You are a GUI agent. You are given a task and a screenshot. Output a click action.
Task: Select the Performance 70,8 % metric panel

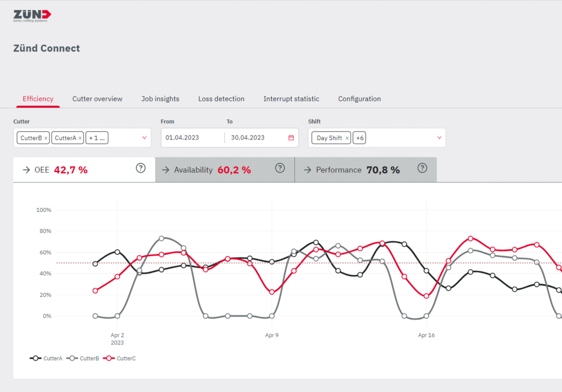tap(366, 170)
